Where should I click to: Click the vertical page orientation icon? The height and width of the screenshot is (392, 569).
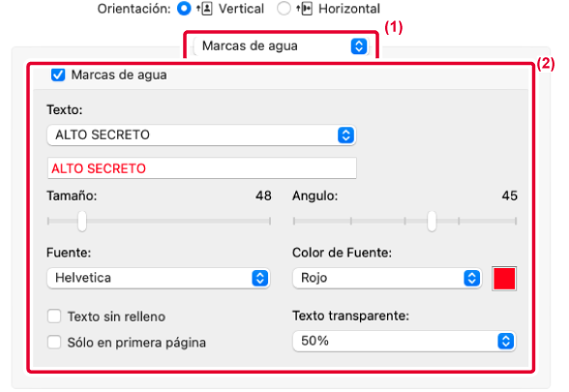pos(205,9)
